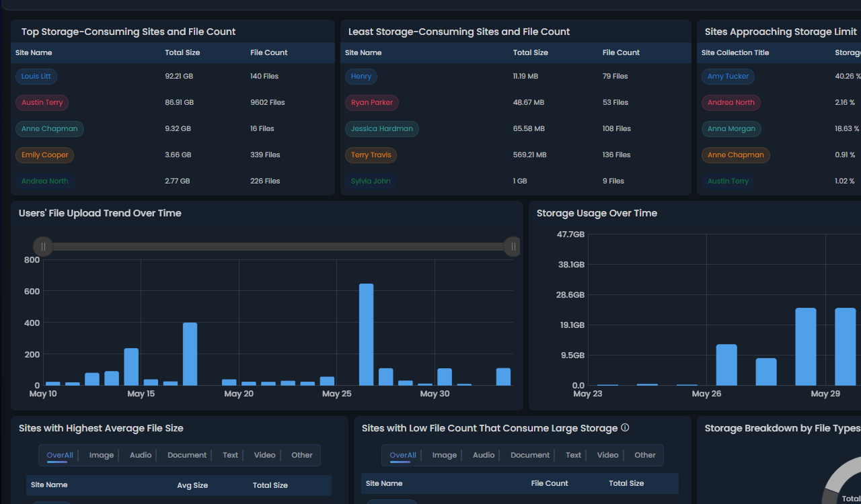Screen dimensions: 861x504
Task: Select the Text filter in Highest Average File Size
Action: (230, 455)
